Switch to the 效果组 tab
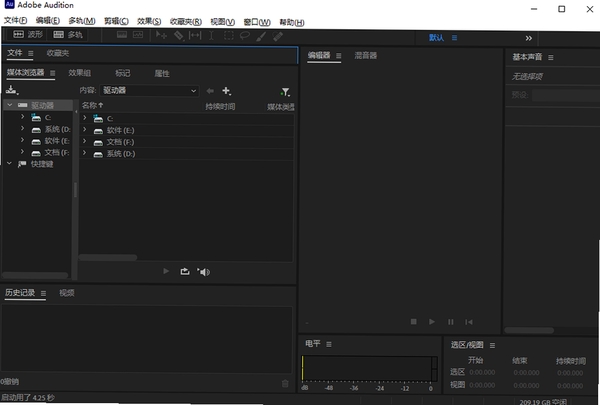 (80, 73)
